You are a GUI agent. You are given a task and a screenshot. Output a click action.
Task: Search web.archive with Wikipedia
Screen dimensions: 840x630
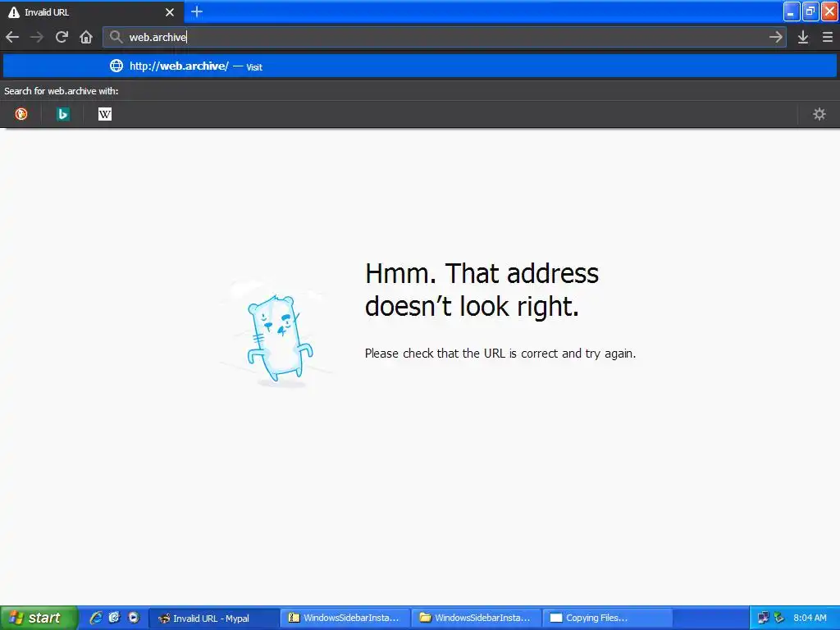105,113
